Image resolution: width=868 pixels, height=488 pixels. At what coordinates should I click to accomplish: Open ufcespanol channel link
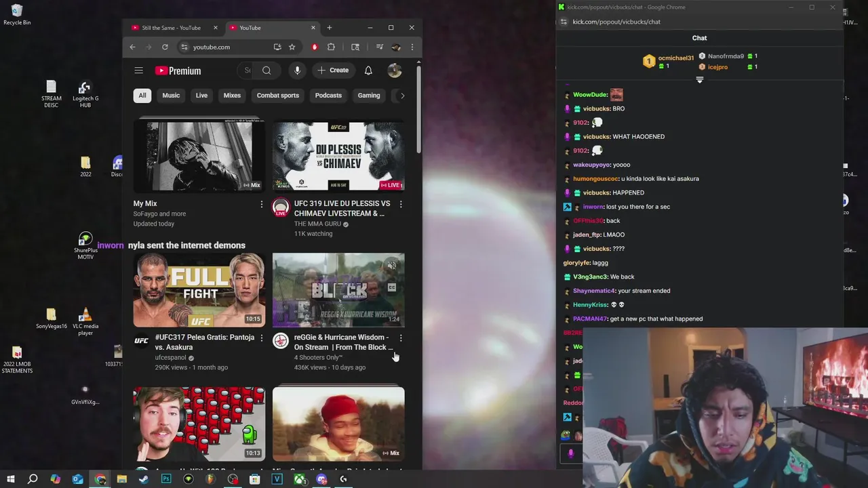(170, 357)
